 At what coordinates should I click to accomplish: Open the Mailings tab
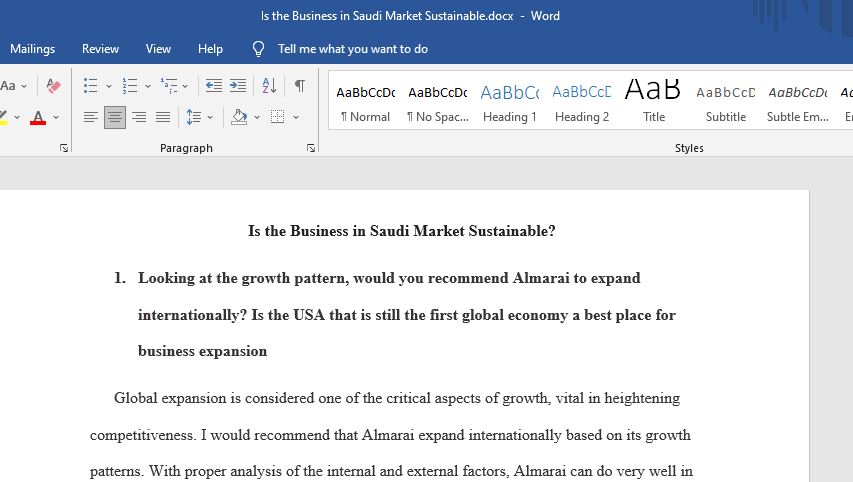(33, 49)
